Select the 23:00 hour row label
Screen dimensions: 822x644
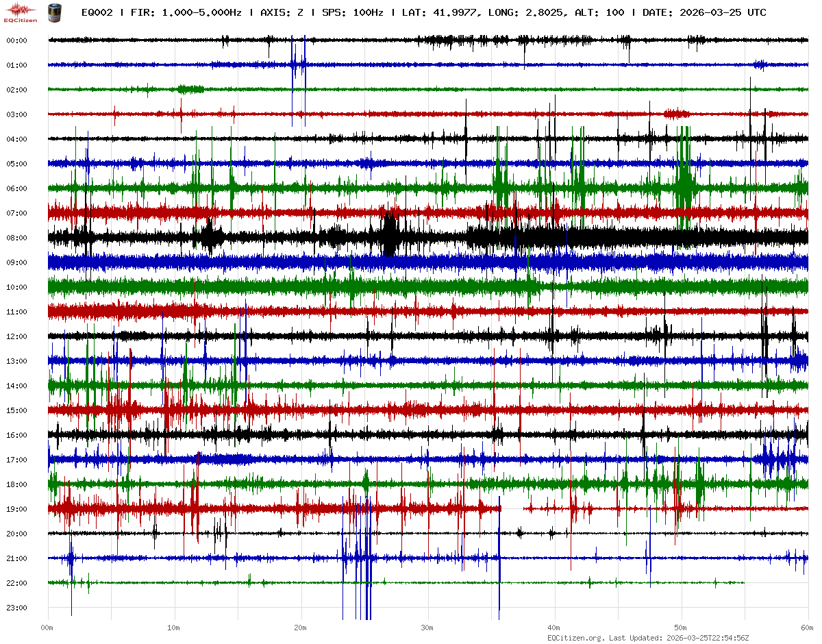click(16, 608)
